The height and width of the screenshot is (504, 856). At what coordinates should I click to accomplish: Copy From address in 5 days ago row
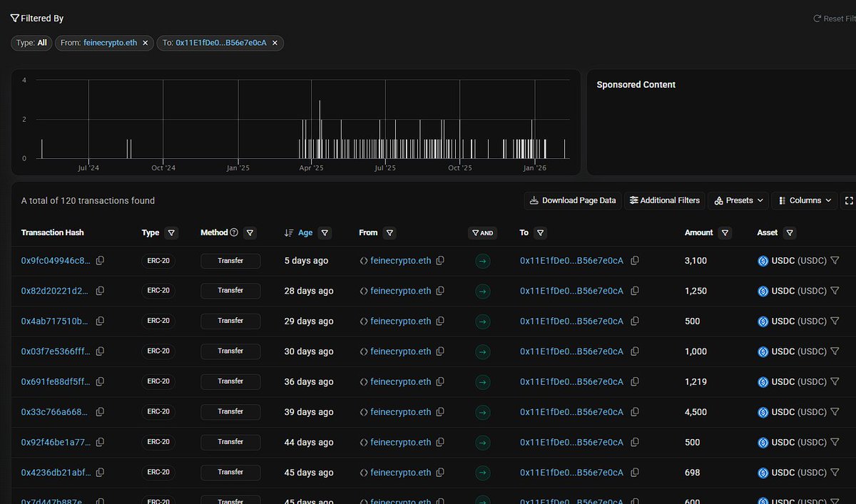(440, 261)
